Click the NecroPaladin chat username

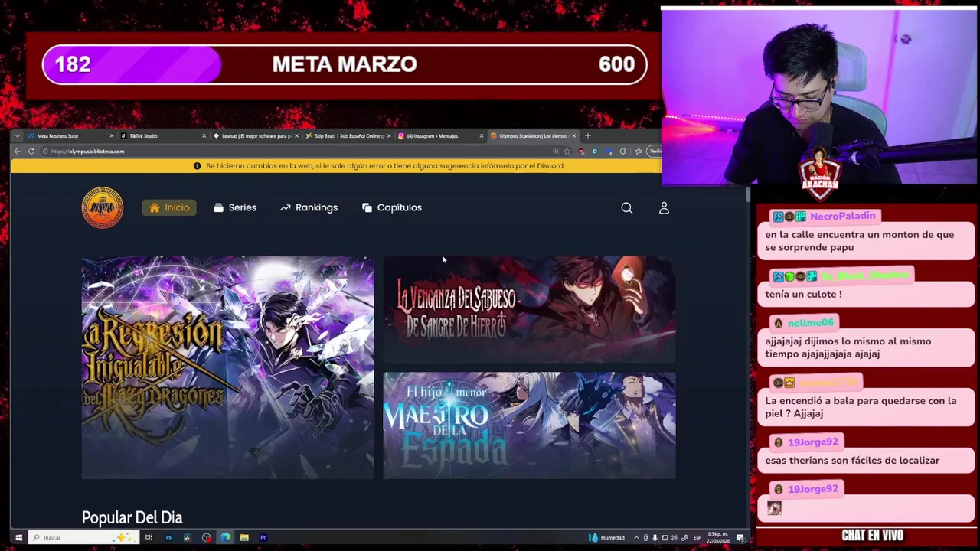click(x=842, y=217)
